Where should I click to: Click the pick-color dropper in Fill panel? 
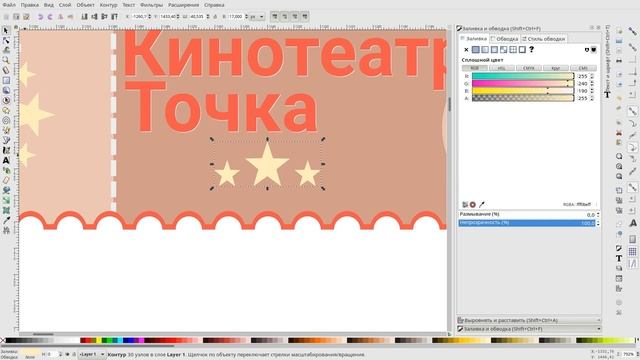point(482,204)
